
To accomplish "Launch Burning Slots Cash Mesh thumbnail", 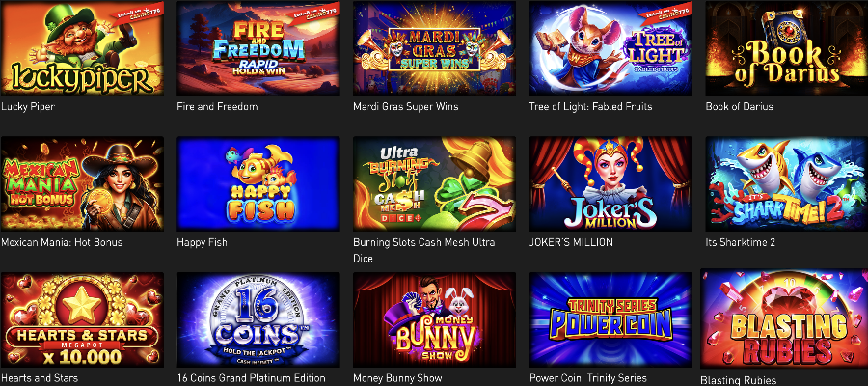I will 435,184.
